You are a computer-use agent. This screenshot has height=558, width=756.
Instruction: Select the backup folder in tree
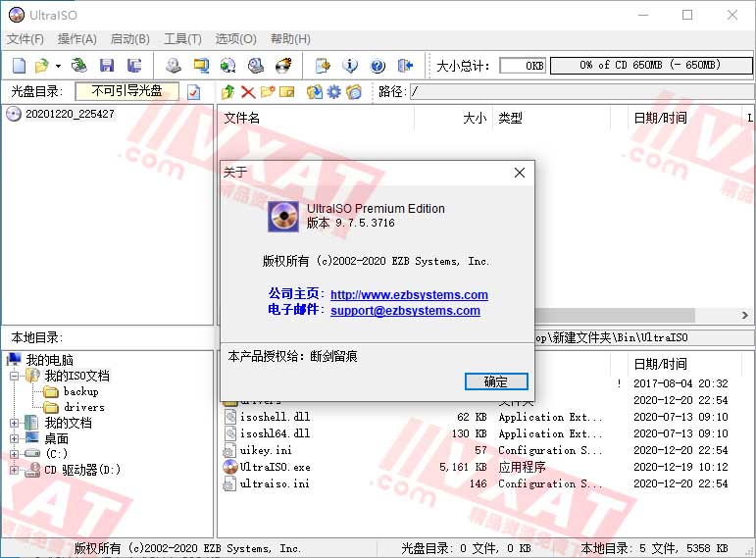tap(81, 391)
